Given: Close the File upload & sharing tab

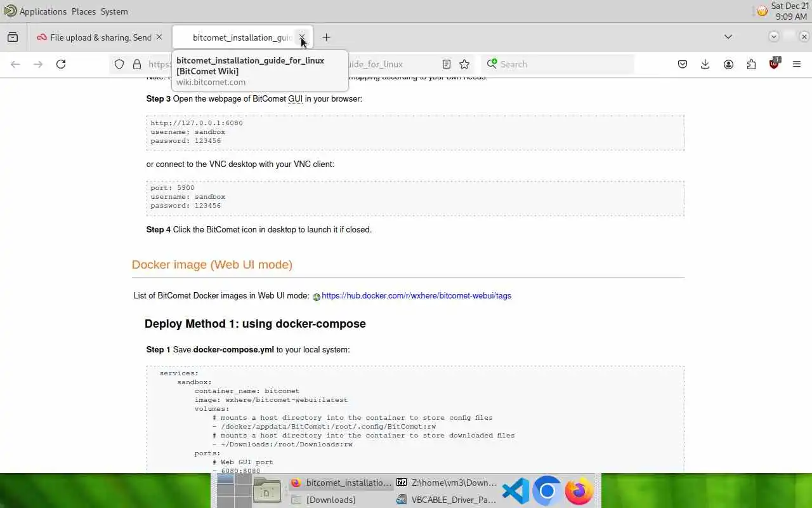Looking at the screenshot, I should (159, 37).
